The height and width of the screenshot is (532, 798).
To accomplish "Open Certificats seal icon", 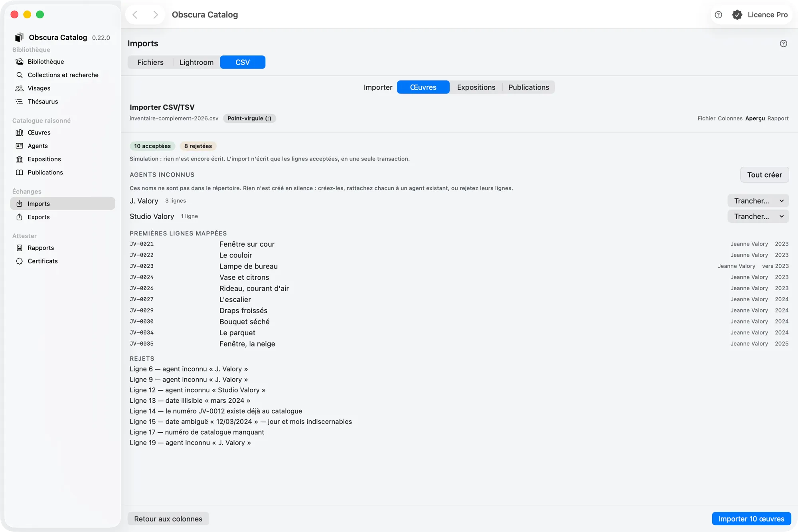I will click(19, 261).
